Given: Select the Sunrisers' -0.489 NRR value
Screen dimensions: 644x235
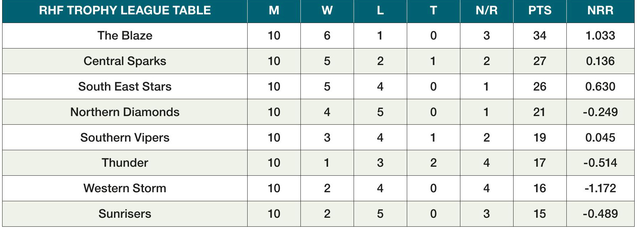Looking at the screenshot, I should [x=600, y=214].
